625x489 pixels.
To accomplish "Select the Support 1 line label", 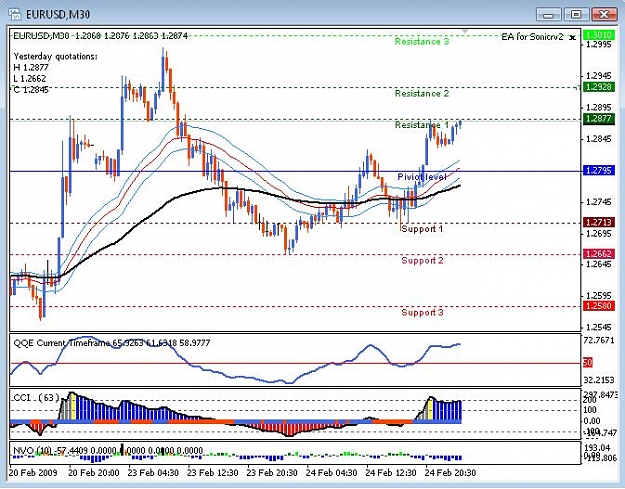I will point(422,229).
